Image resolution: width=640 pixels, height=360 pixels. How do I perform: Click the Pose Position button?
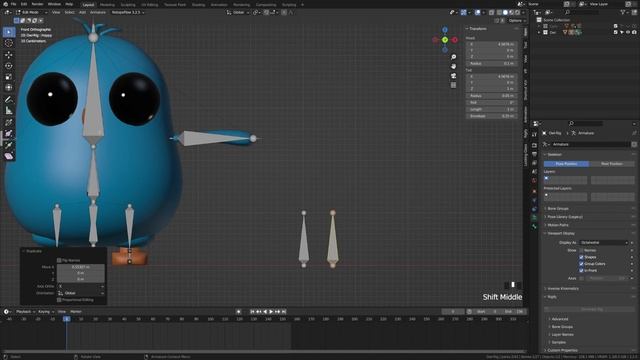pos(566,164)
